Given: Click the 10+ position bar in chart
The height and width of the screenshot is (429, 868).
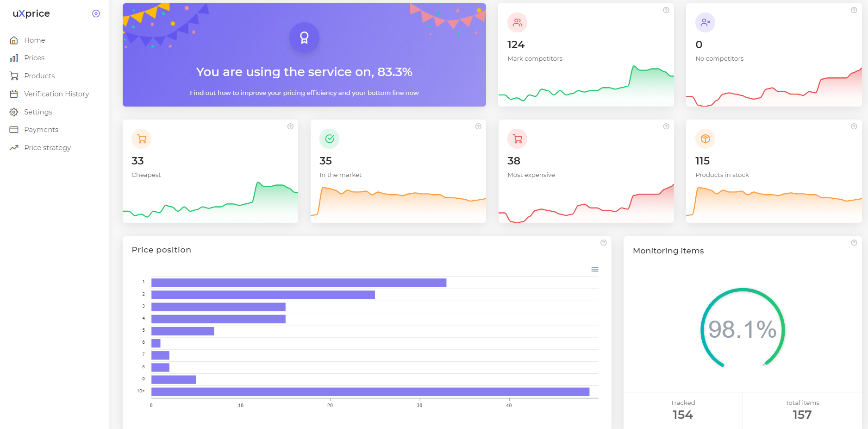Looking at the screenshot, I should [x=370, y=392].
